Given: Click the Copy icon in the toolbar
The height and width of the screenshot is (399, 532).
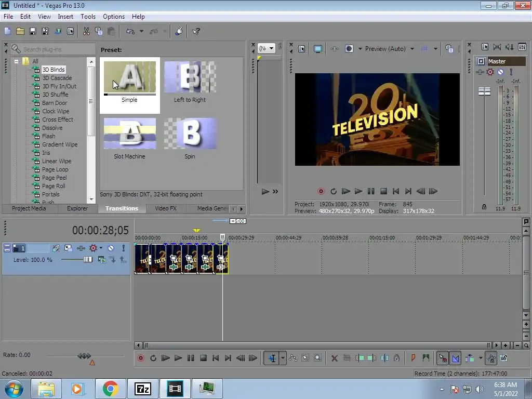Looking at the screenshot, I should 99,31.
